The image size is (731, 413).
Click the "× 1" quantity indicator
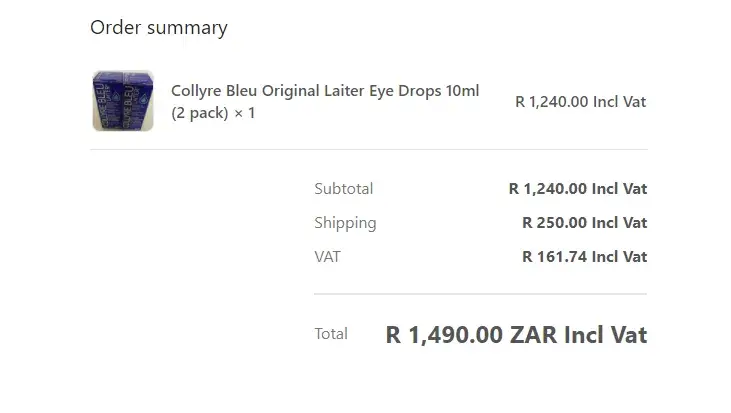point(245,113)
